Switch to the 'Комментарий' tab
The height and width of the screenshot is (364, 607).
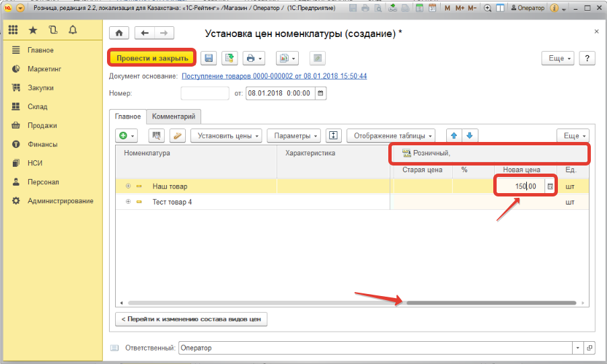coord(174,116)
